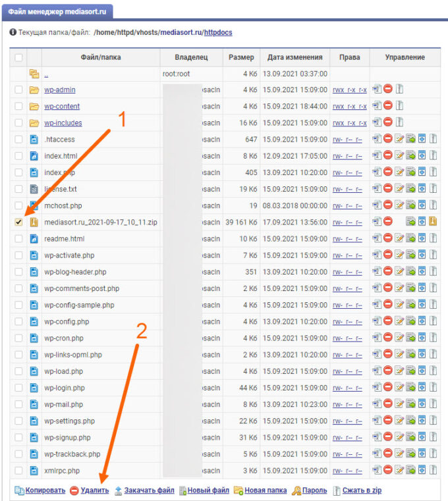Toggle the select-all checkbox in table header
The height and width of the screenshot is (501, 448).
click(x=18, y=58)
